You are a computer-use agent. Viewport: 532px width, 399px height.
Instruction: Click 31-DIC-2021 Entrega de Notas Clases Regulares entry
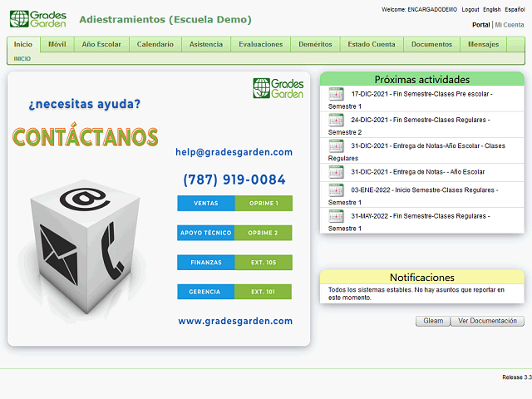click(x=421, y=150)
